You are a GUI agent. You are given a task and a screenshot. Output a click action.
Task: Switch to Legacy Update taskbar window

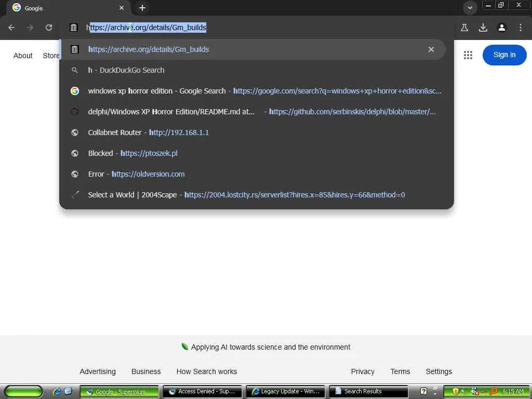pyautogui.click(x=285, y=392)
